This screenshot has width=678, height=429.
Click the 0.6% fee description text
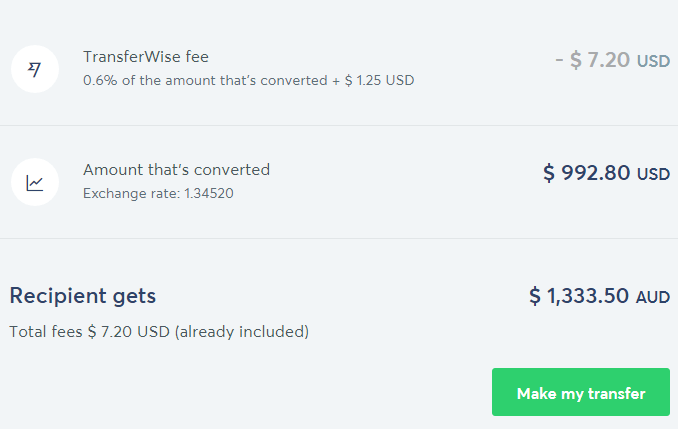click(x=249, y=80)
